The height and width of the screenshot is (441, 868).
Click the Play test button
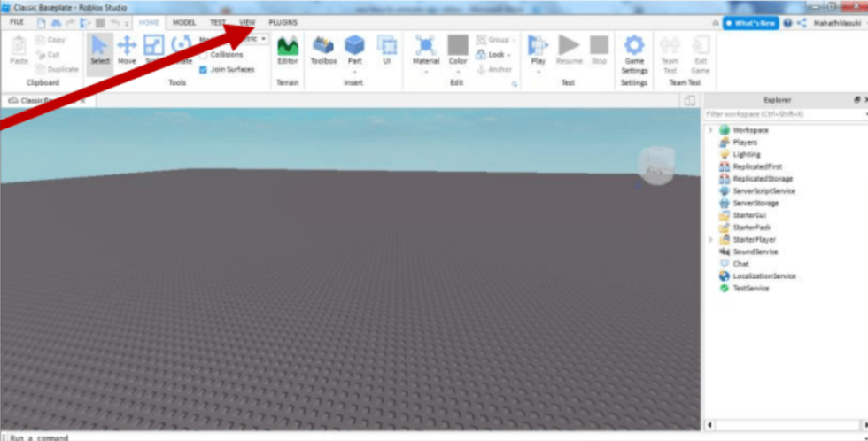point(538,50)
